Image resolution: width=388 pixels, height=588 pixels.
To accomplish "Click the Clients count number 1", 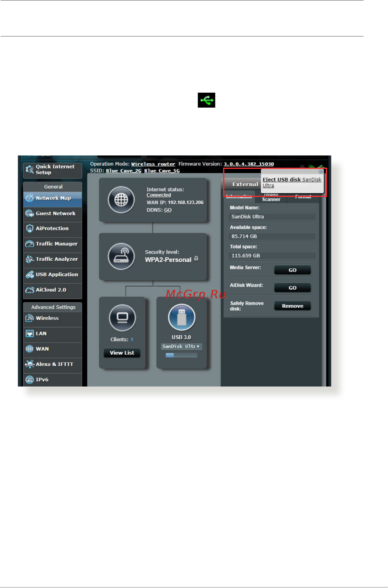I will (132, 340).
